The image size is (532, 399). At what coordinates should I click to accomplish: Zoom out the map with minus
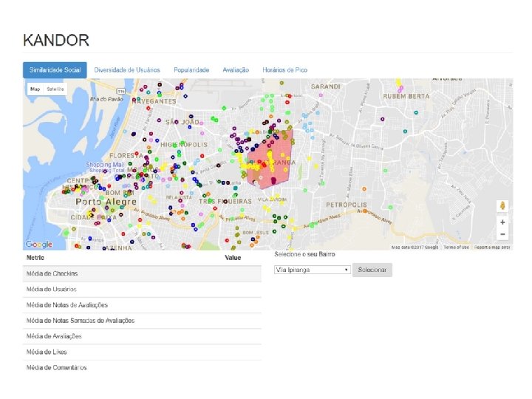pyautogui.click(x=502, y=234)
